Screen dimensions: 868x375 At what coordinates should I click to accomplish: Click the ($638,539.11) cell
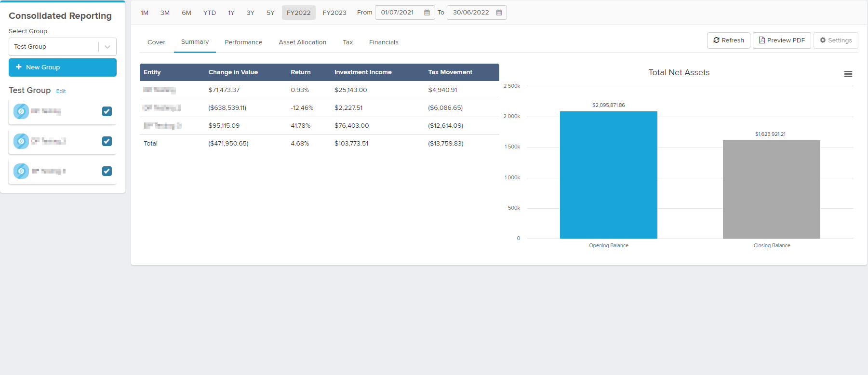pyautogui.click(x=227, y=108)
